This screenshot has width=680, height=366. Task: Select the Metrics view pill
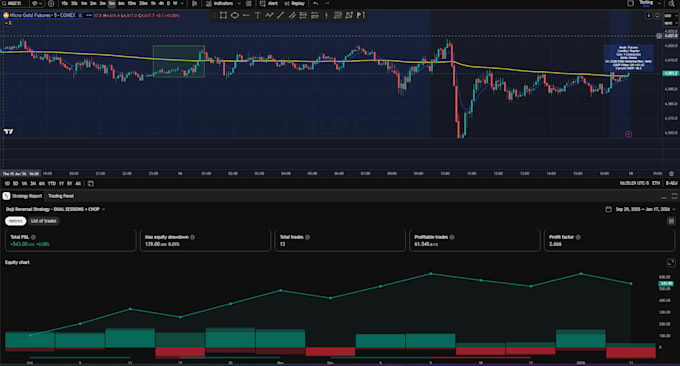tap(16, 221)
